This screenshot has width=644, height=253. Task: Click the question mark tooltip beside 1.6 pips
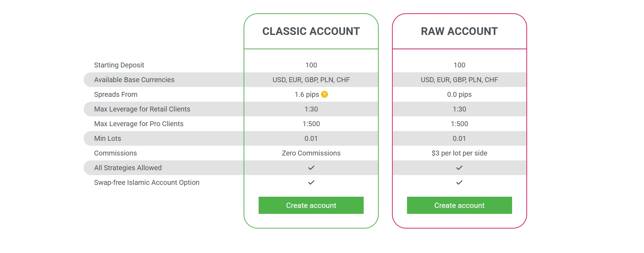pyautogui.click(x=325, y=94)
